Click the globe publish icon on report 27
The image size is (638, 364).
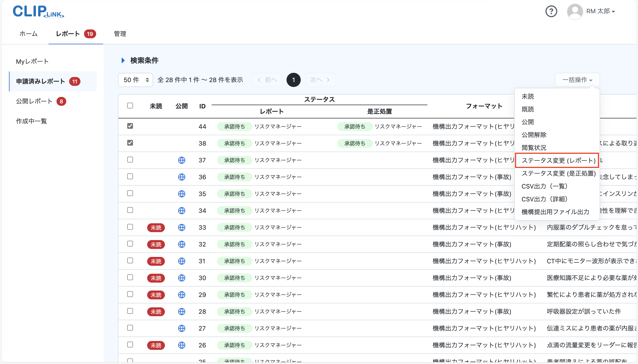point(182,328)
